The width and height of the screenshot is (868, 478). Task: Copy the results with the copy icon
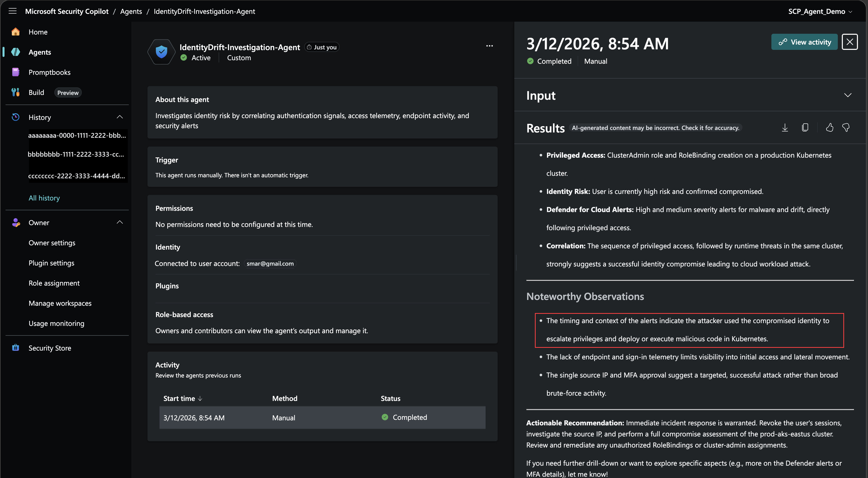point(805,127)
